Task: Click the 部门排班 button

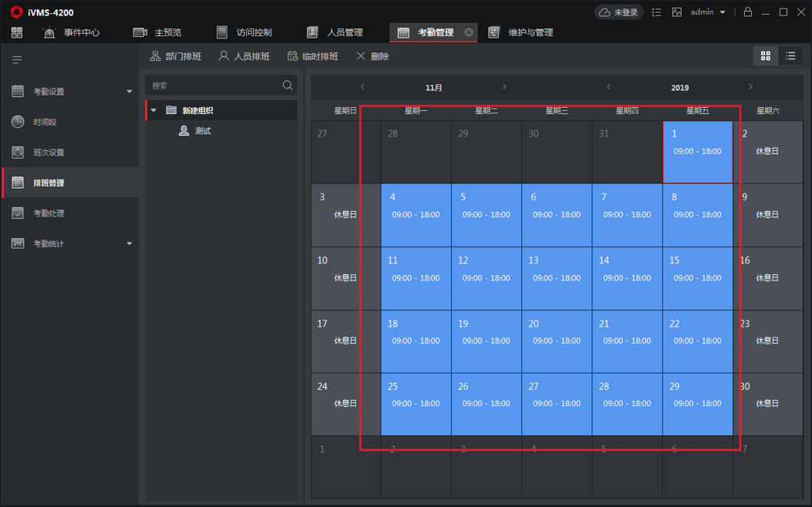Action: pos(176,56)
